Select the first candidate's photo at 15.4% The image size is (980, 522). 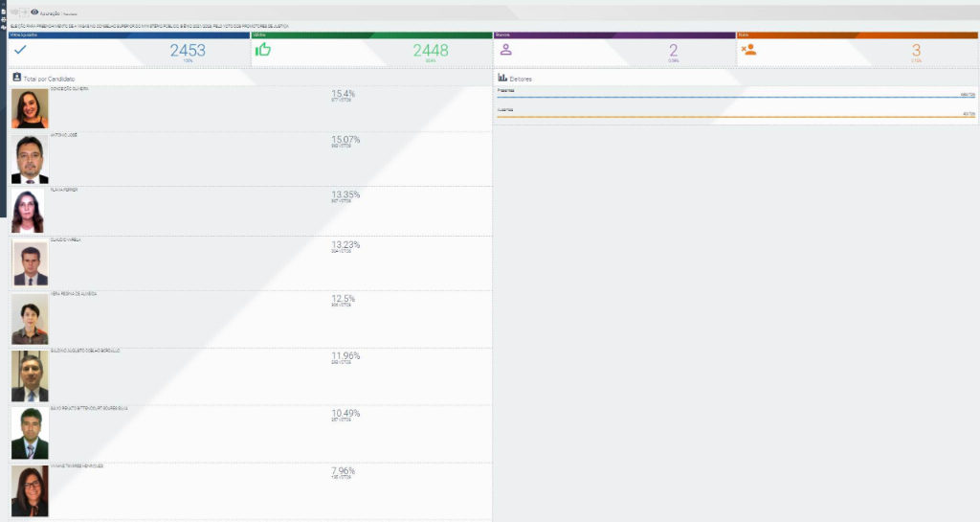30,109
